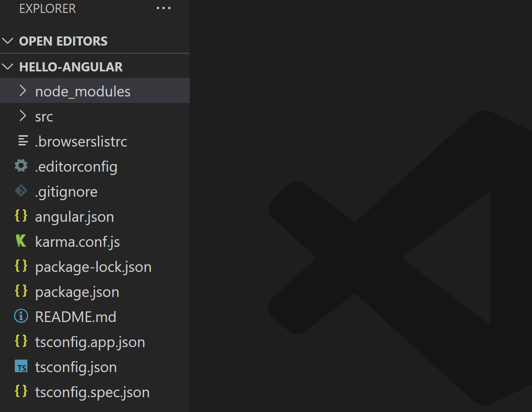This screenshot has width=532, height=412.
Task: Click the OPEN EDITORS section header label
Action: pyautogui.click(x=63, y=41)
